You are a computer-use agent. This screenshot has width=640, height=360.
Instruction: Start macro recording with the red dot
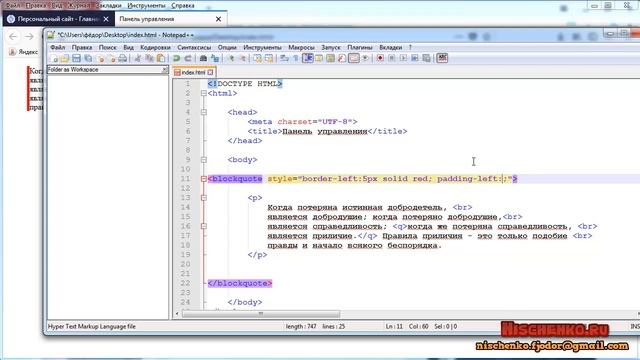coord(380,58)
